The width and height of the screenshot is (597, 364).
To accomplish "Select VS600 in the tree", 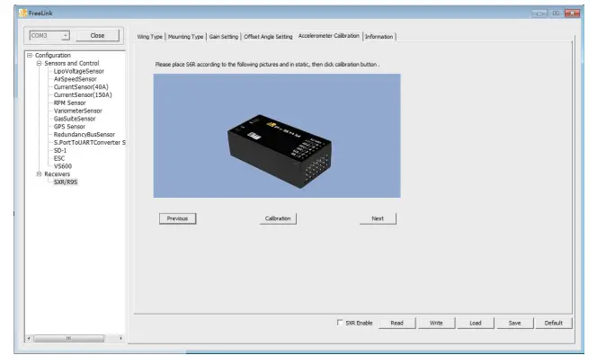I will [63, 166].
